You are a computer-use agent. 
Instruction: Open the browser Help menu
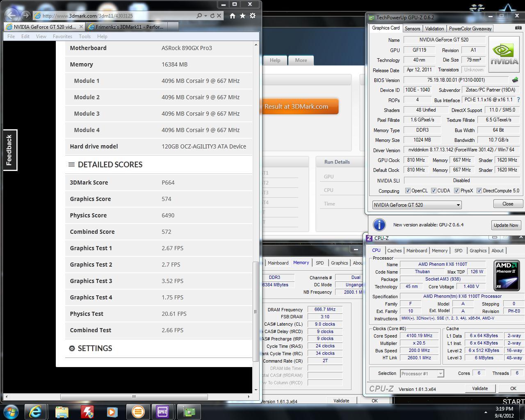click(x=102, y=37)
